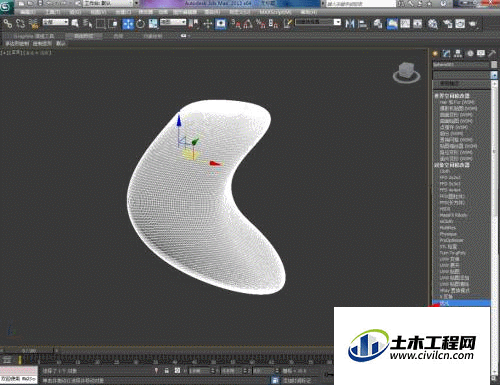
Task: Open the Rendered Frame Window icon
Action: tap(460, 24)
